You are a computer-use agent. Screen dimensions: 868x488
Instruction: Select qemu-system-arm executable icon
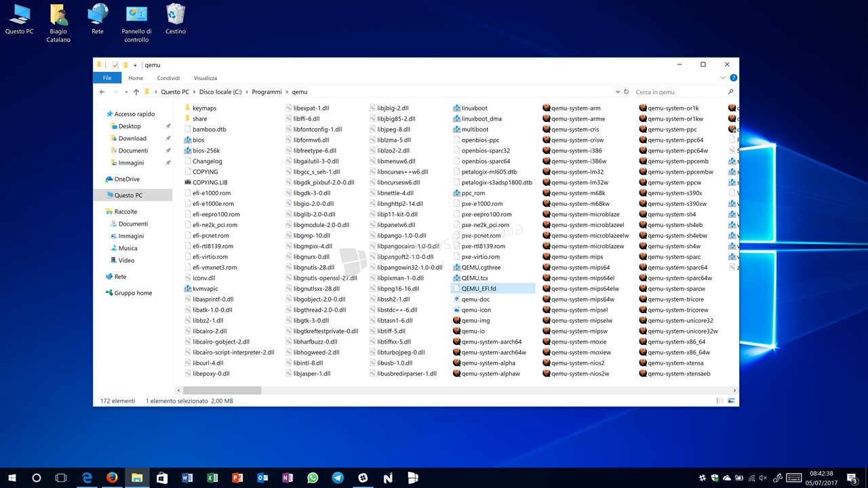547,108
